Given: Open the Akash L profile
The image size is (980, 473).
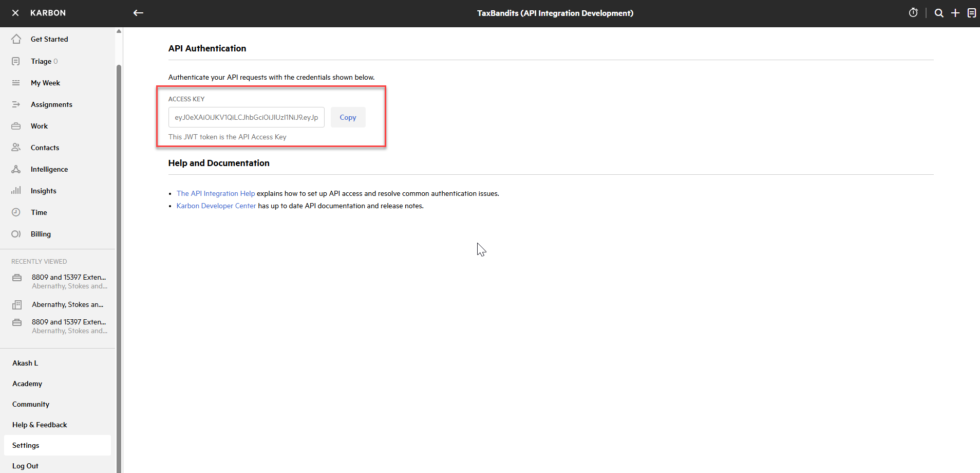Looking at the screenshot, I should click(x=25, y=363).
